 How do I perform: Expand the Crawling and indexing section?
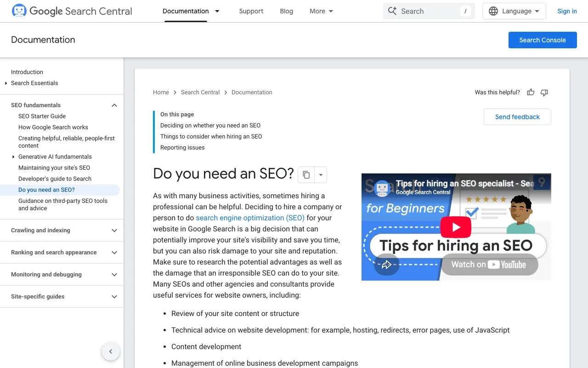pos(114,230)
